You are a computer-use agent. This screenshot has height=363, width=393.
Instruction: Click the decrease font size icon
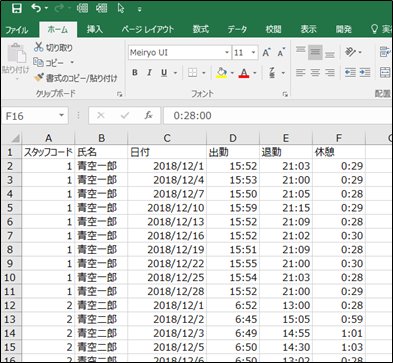tap(281, 52)
